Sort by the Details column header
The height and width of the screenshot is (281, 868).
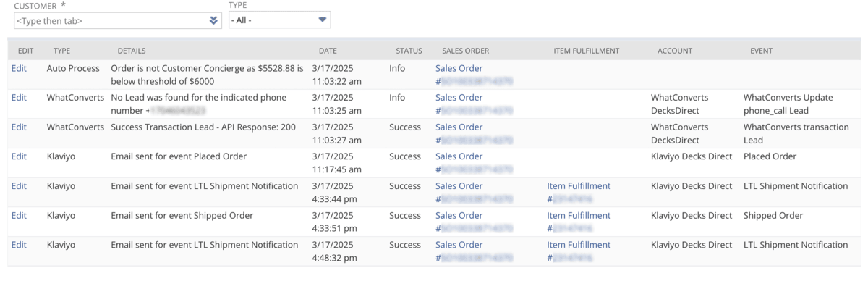pos(132,51)
